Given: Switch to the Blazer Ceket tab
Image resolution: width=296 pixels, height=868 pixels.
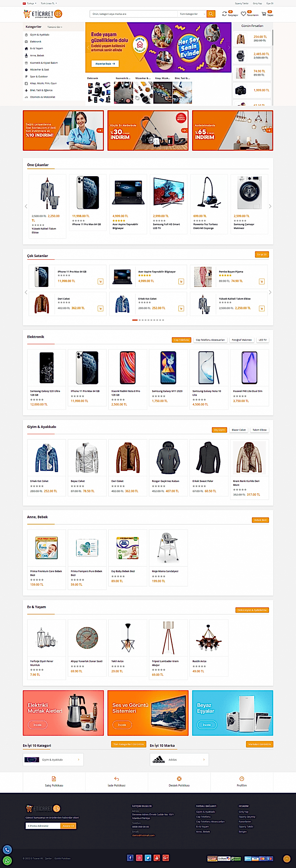Looking at the screenshot, I should click(238, 430).
